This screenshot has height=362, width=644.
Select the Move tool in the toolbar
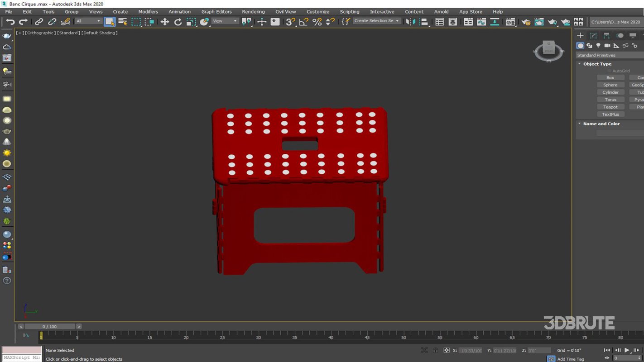(164, 22)
